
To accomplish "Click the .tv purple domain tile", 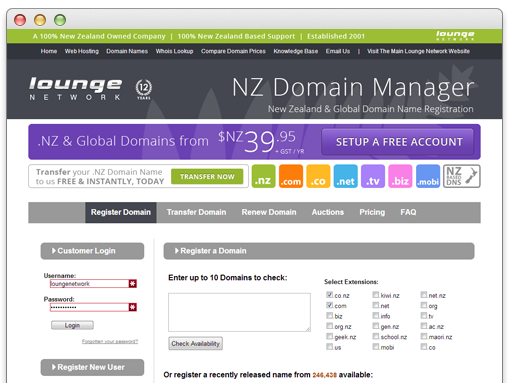I will coord(373,176).
